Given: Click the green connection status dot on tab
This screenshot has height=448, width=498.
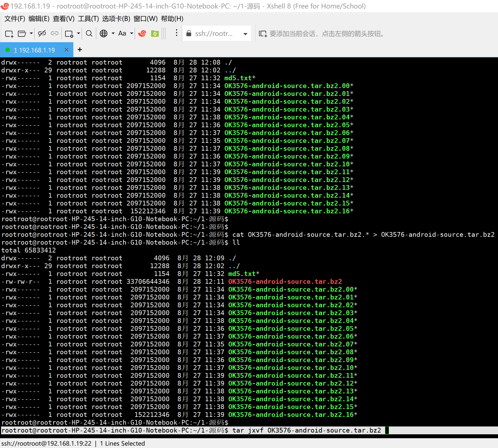Looking at the screenshot, I should click(8, 50).
